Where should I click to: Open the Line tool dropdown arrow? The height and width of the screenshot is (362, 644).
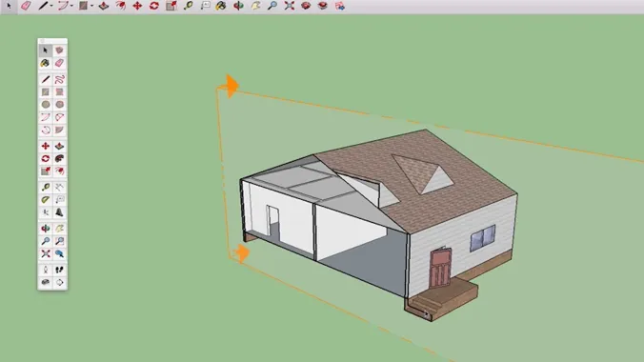50,6
